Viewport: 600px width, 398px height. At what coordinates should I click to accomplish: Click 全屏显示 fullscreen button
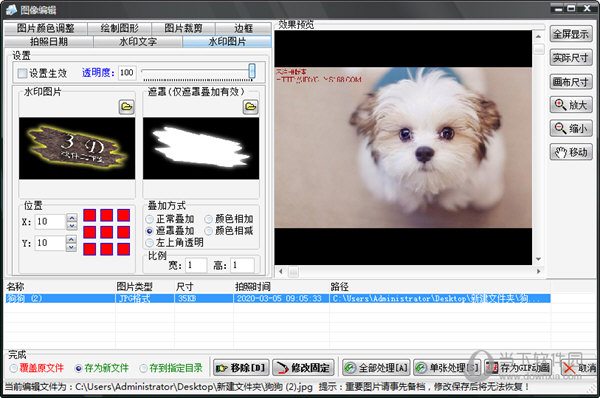571,34
